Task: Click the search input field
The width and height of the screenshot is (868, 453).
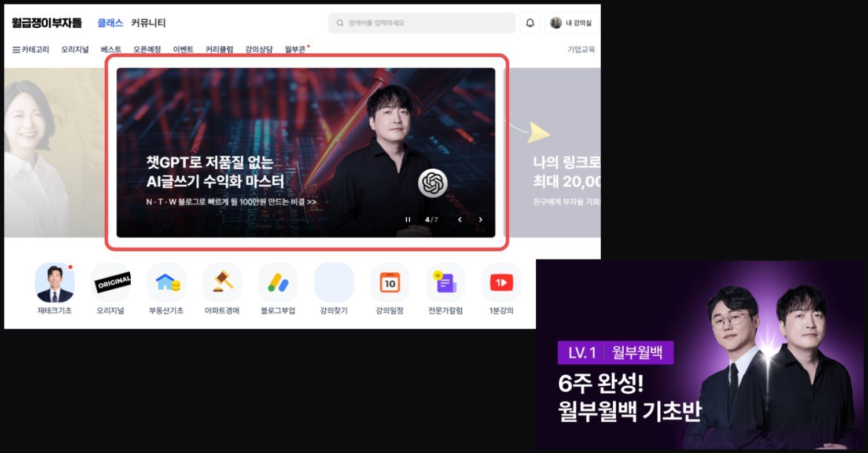Action: (x=422, y=23)
